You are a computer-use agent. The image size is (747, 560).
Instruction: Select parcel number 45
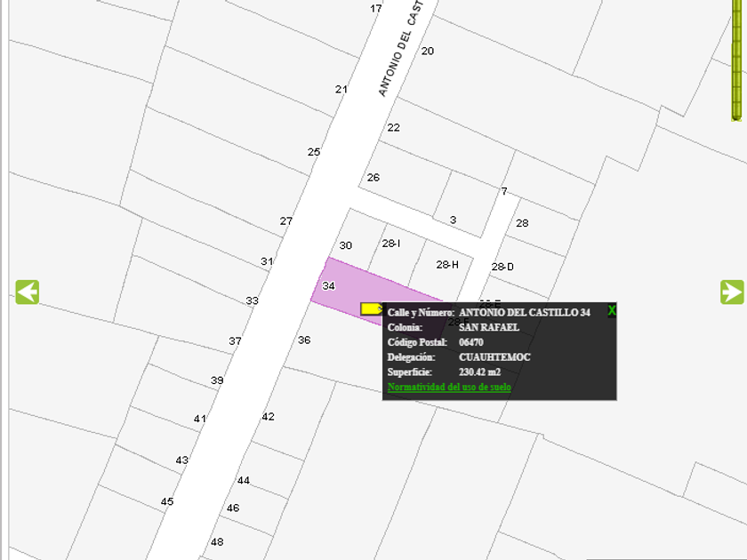[x=167, y=501]
